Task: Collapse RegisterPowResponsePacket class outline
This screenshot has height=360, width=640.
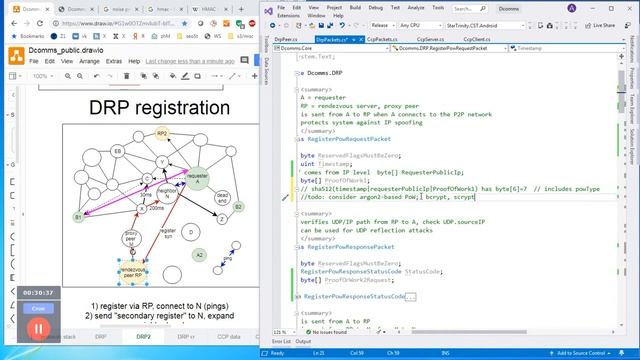Action: tap(297, 247)
